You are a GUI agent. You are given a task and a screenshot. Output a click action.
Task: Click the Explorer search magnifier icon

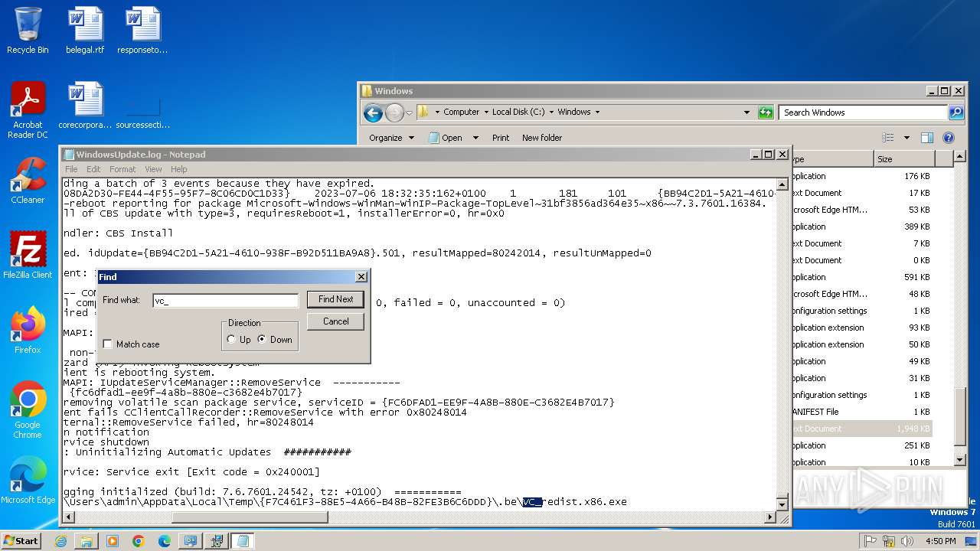click(x=955, y=112)
